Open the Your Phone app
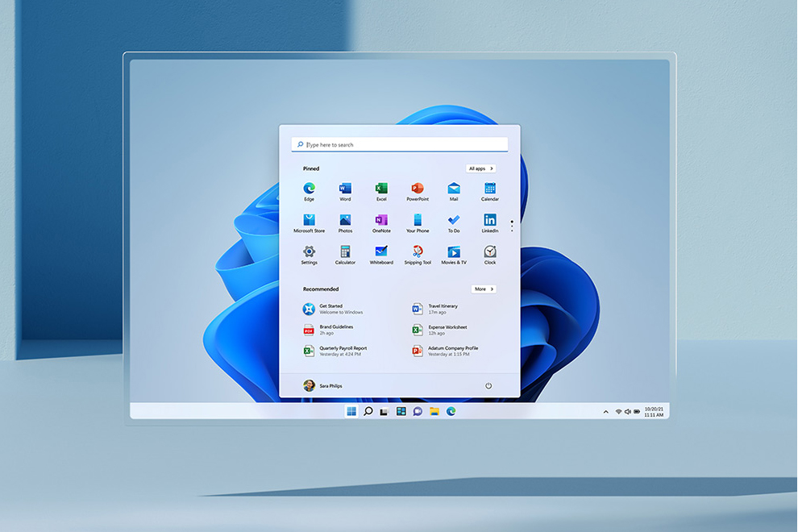798x532 pixels. pyautogui.click(x=418, y=223)
